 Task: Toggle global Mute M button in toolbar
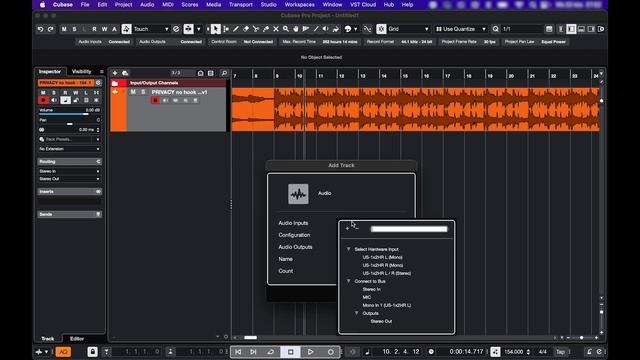[64, 29]
